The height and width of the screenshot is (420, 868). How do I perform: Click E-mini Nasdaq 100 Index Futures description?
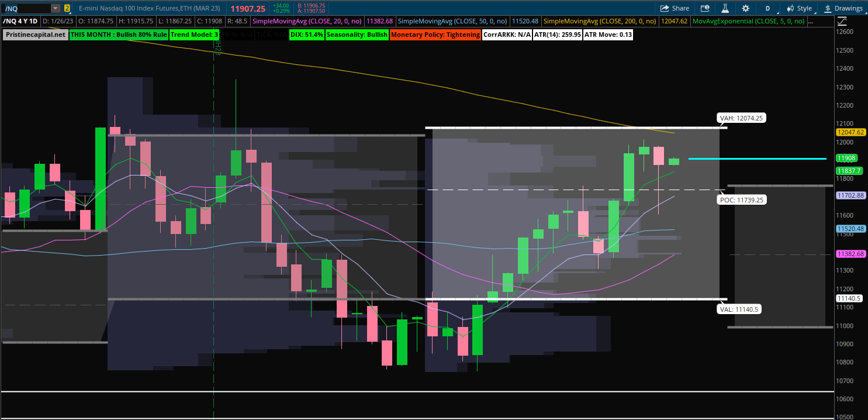point(150,8)
